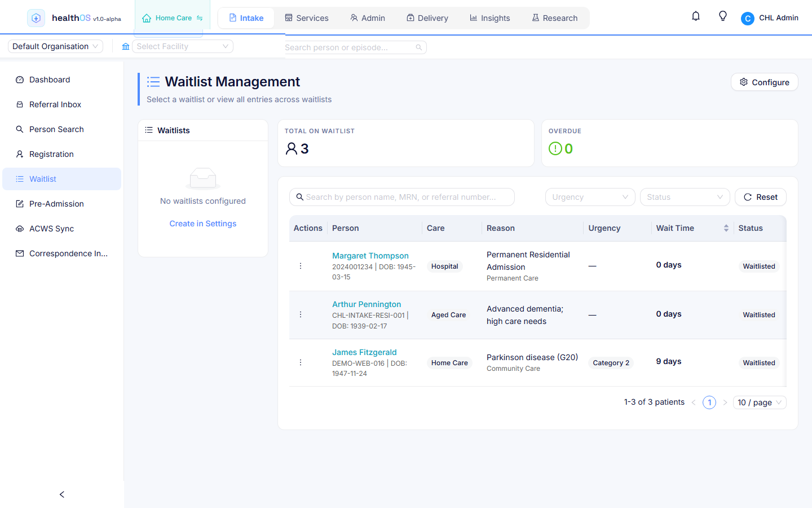Open the notifications bell
812x508 pixels.
[696, 16]
